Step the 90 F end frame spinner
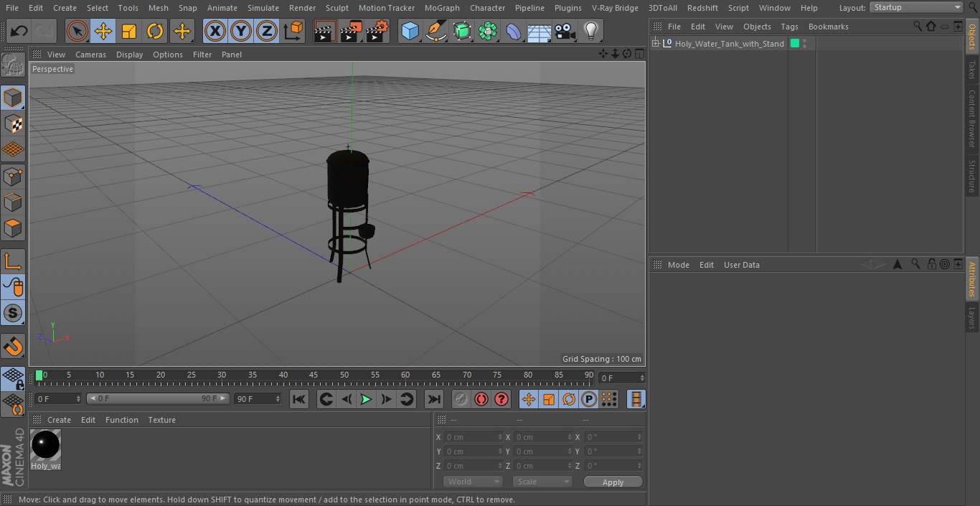The height and width of the screenshot is (506, 980). 278,398
